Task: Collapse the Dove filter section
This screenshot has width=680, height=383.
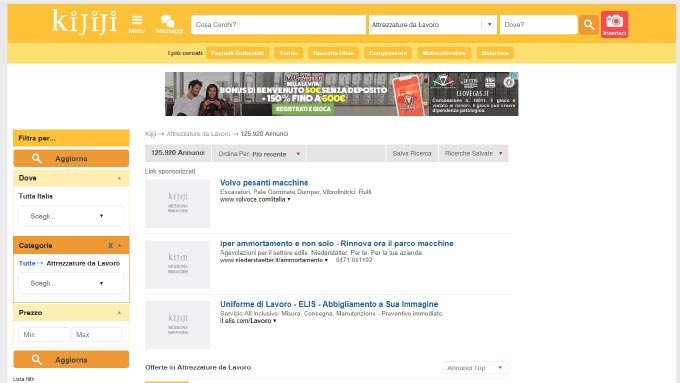Action: click(x=119, y=178)
